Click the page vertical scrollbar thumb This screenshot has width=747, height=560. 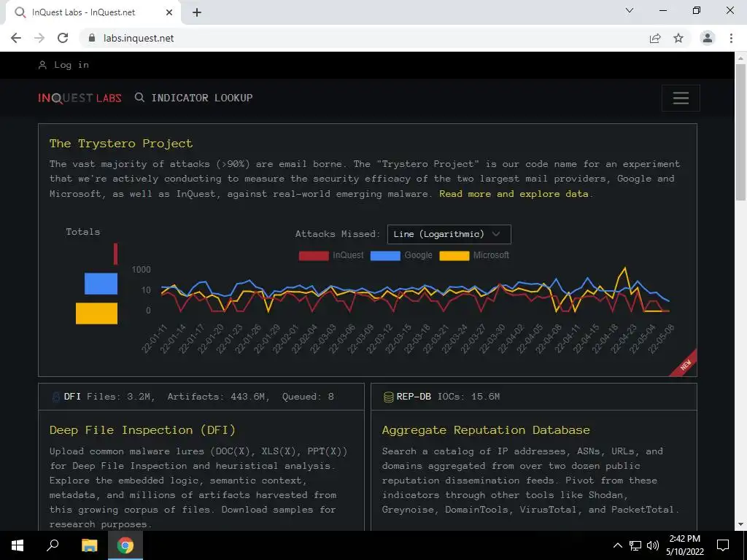(x=740, y=133)
